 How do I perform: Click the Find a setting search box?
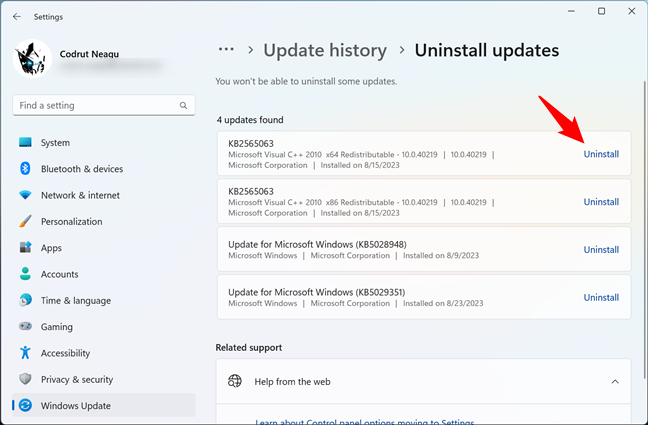pos(104,105)
